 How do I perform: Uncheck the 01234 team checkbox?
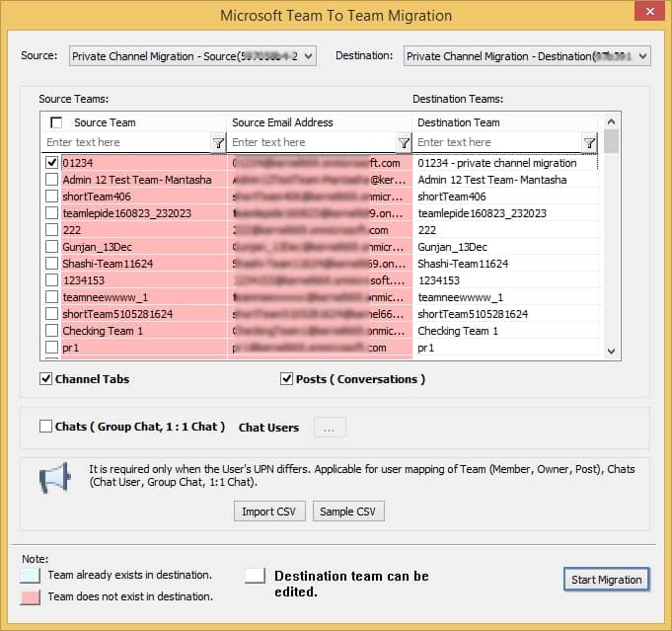click(52, 163)
